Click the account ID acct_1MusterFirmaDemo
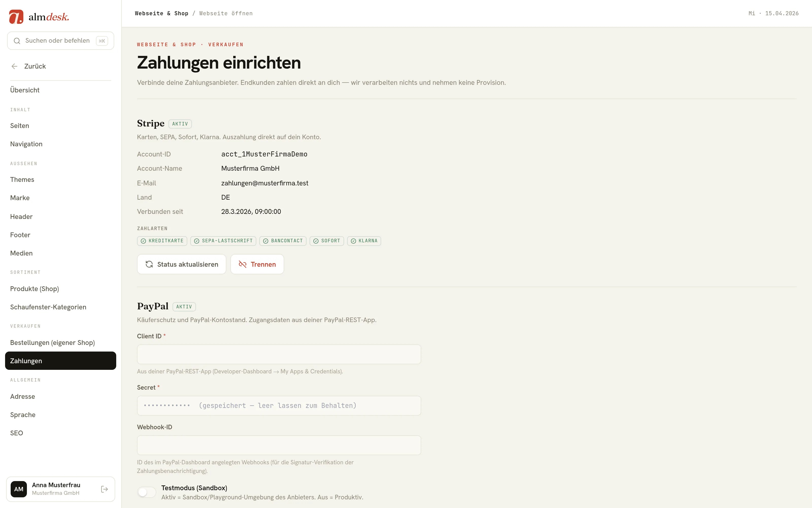 click(264, 154)
